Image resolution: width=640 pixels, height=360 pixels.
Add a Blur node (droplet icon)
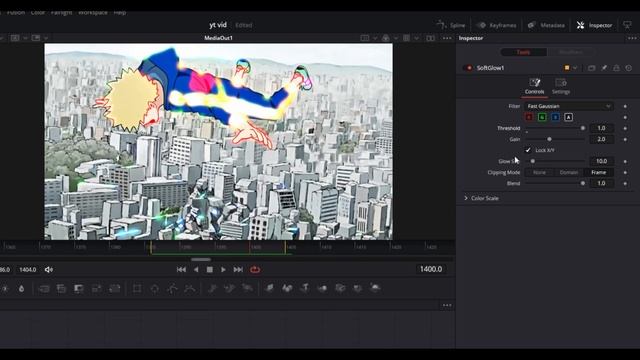21,289
